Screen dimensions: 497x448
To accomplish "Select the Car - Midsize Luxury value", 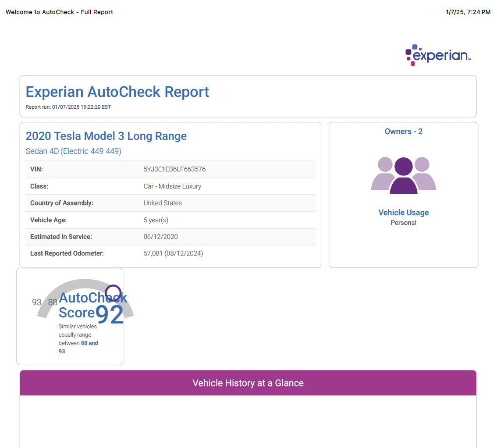I will pyautogui.click(x=172, y=186).
